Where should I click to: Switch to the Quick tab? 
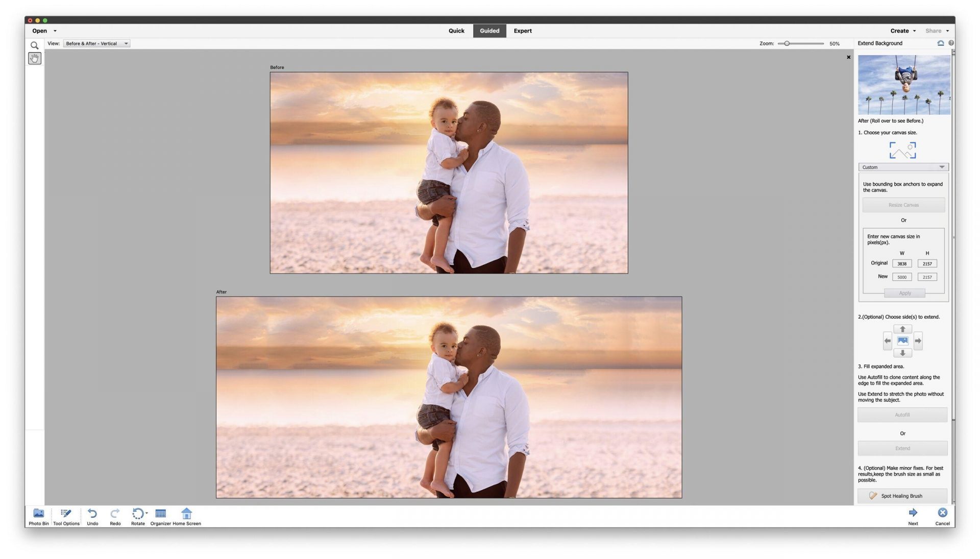click(x=456, y=31)
